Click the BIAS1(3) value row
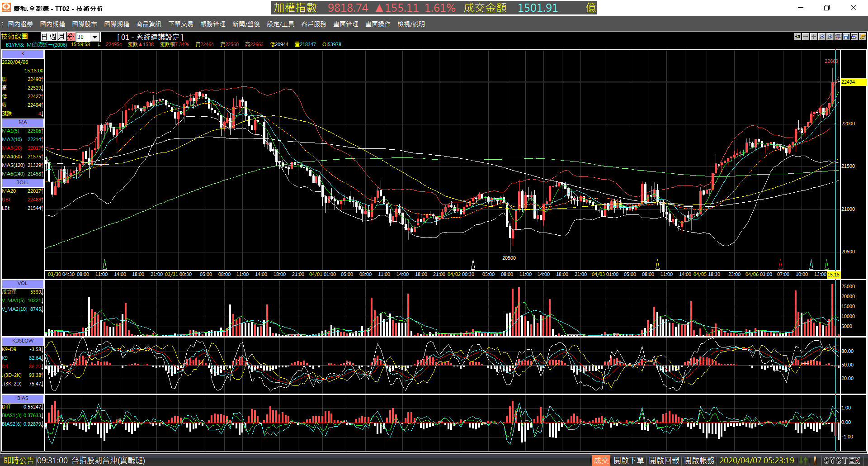Screen dimensions: 868x466 tap(23, 415)
